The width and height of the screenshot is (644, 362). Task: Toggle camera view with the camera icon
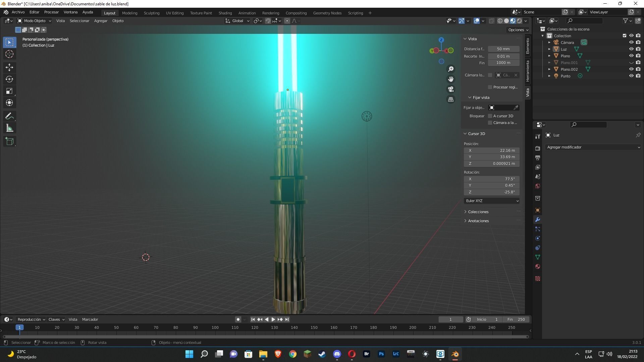coord(451,89)
